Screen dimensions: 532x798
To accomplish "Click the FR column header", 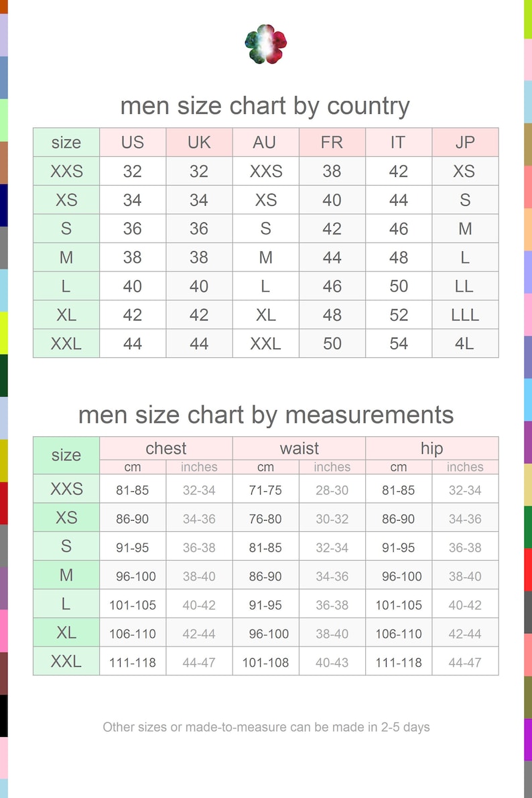I will point(332,142).
